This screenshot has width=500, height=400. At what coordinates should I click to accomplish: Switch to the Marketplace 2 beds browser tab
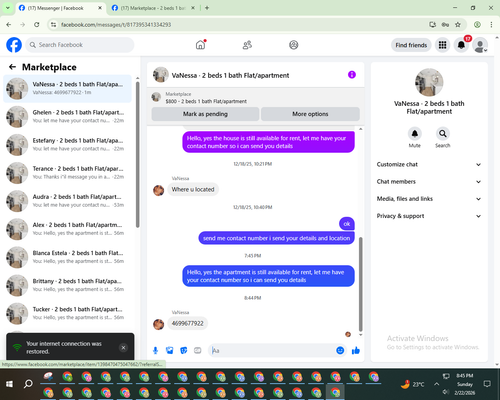pyautogui.click(x=153, y=8)
